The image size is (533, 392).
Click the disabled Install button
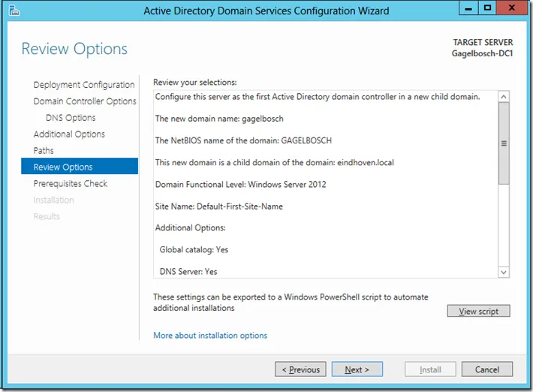coord(430,369)
